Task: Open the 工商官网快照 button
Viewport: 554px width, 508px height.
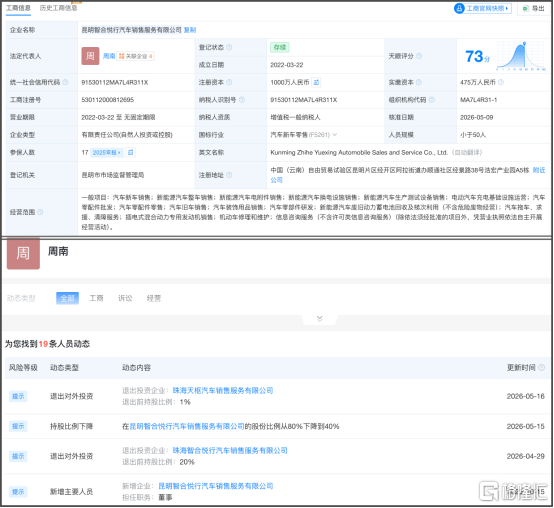Action: [483, 8]
